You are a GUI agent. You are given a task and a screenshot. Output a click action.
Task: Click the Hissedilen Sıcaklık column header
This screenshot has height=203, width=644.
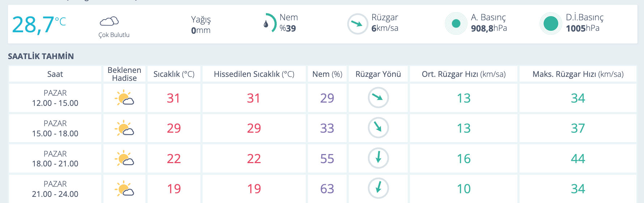[254, 74]
